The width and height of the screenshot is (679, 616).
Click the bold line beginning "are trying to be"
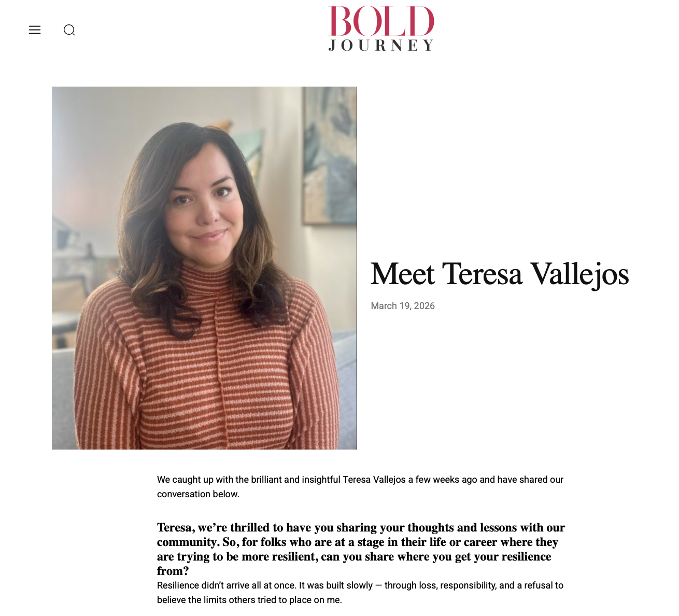click(x=354, y=557)
